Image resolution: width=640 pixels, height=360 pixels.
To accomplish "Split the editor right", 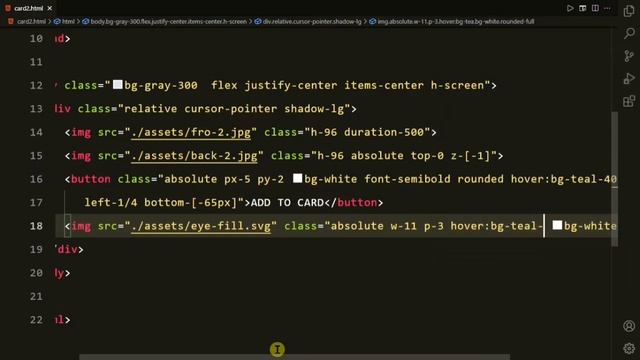I will (x=595, y=8).
